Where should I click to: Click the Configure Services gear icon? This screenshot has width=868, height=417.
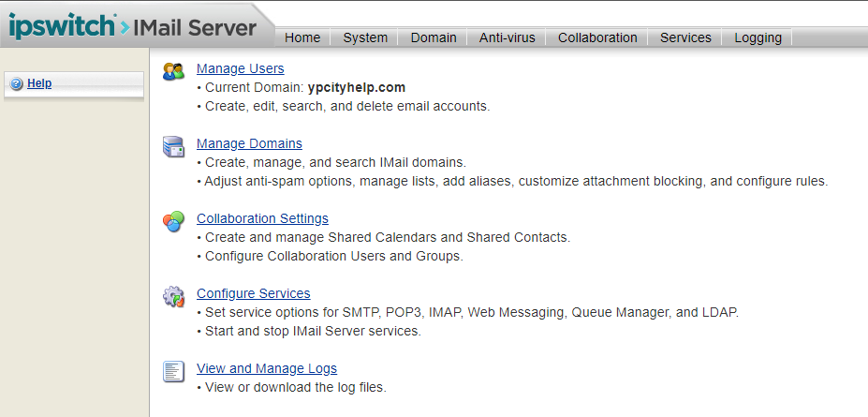pyautogui.click(x=173, y=297)
